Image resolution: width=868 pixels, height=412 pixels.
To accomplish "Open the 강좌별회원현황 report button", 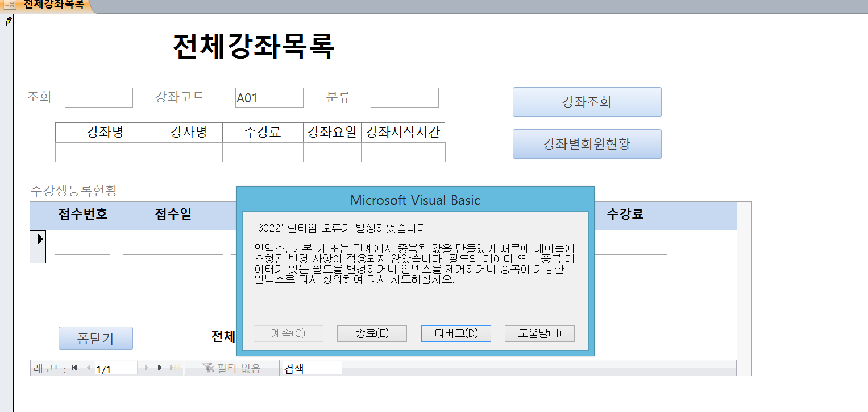I will pyautogui.click(x=587, y=144).
